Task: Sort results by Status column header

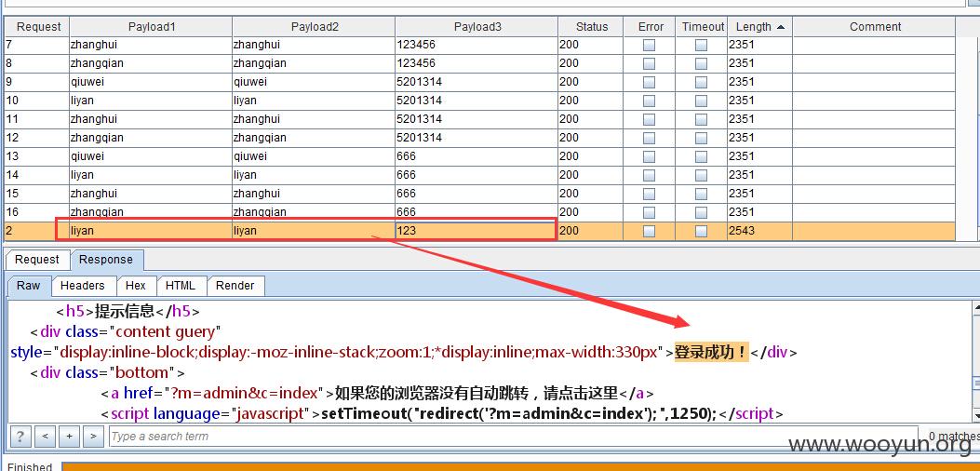Action: click(x=591, y=27)
